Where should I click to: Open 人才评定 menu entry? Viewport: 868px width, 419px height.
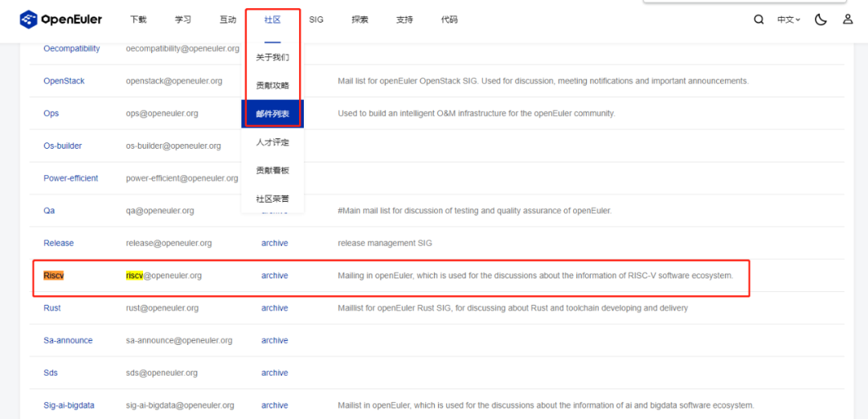click(x=272, y=142)
